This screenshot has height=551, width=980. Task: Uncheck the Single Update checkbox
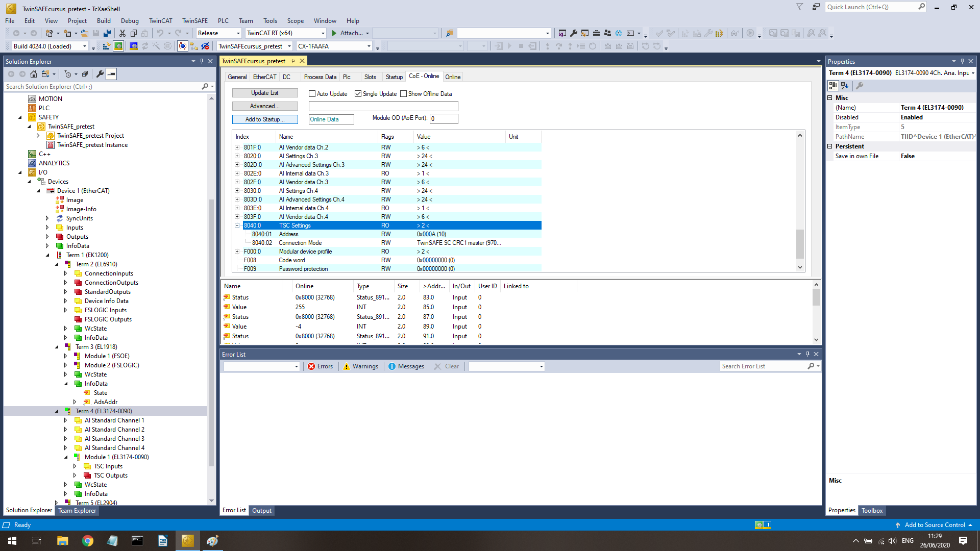(358, 94)
